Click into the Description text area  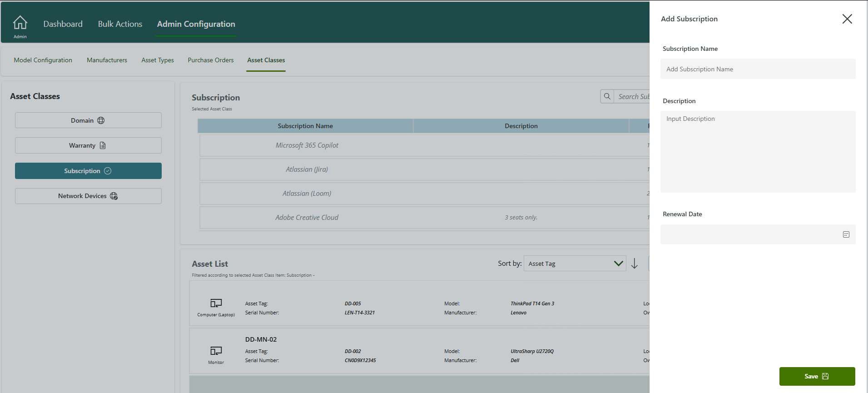[x=758, y=151]
